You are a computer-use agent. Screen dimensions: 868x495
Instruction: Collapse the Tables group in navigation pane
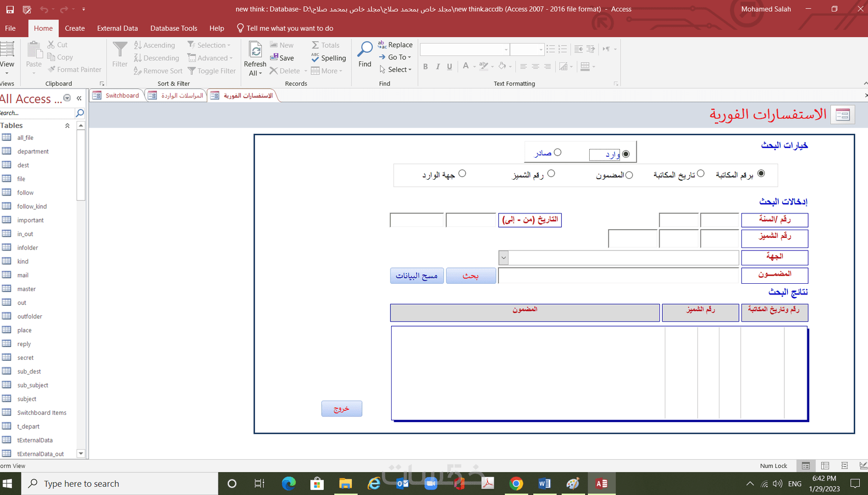pos(67,126)
